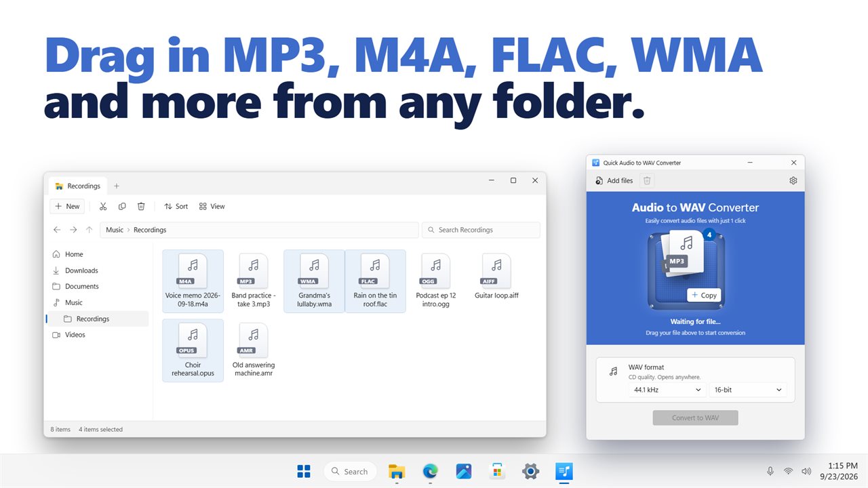This screenshot has width=868, height=488.
Task: Select the Choir rehearsal.opus file
Action: pos(193,350)
